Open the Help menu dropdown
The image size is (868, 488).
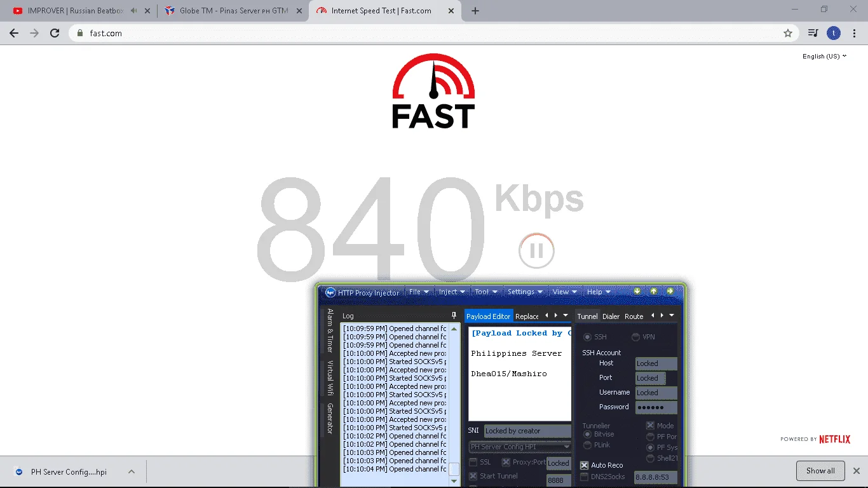click(599, 292)
